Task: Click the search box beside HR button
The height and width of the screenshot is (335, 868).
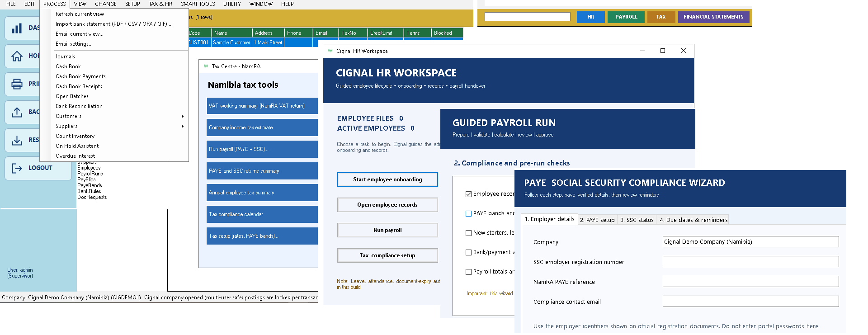Action: (527, 17)
